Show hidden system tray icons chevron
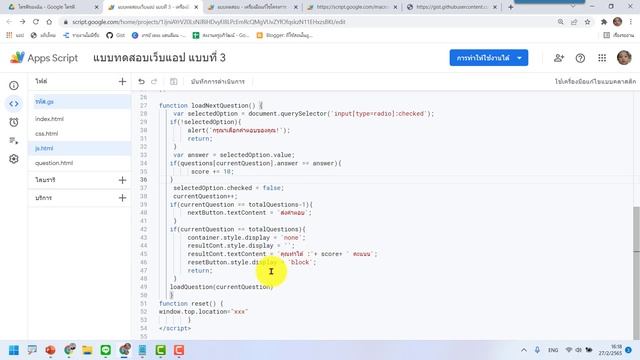Image resolution: width=640 pixels, height=360 pixels. 524,350
